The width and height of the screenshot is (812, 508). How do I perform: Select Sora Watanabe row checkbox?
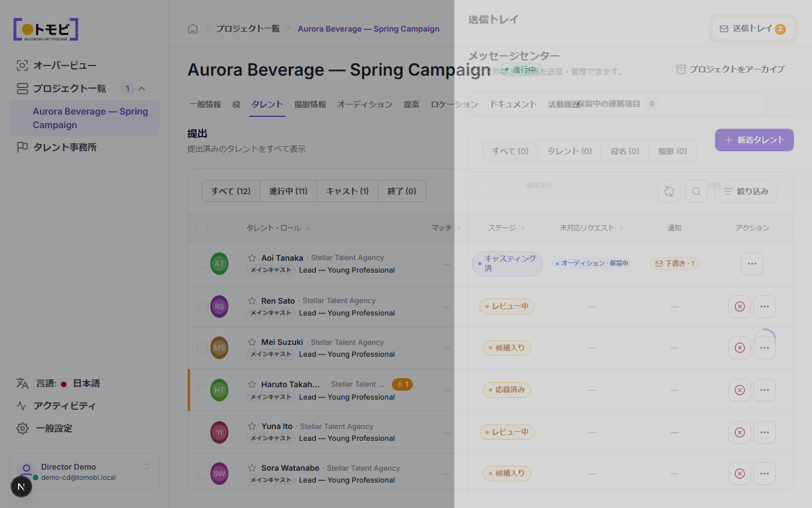202,474
